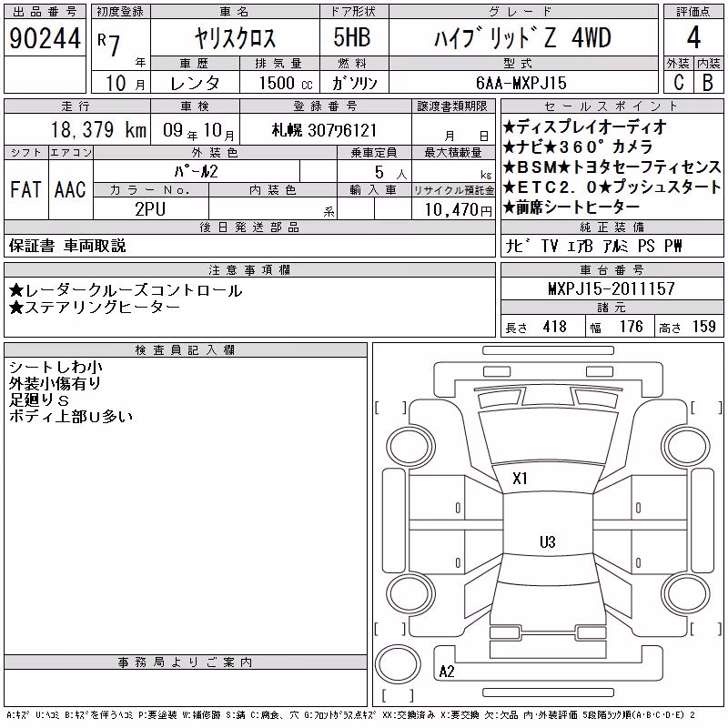Click interior grade B cell
Viewport: 728px width, 728px height.
(x=708, y=83)
